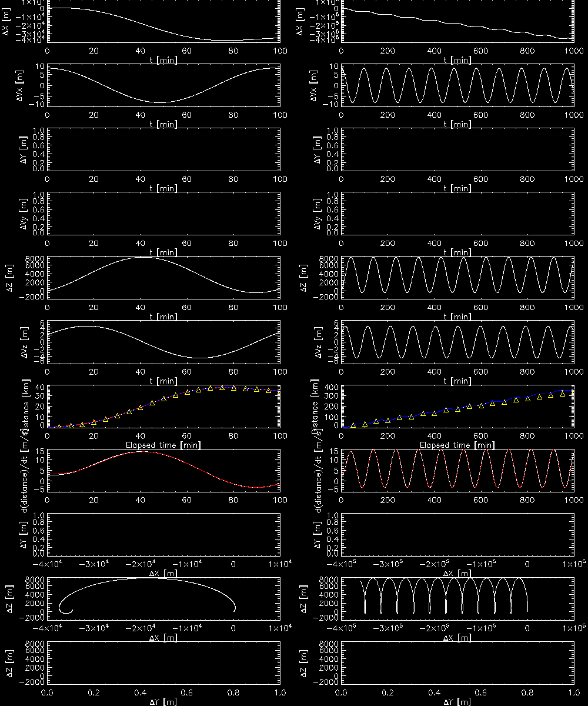Select right 'd(distance)/dt [m/s]' y-axis label
This screenshot has height=706, width=588.
[319, 471]
